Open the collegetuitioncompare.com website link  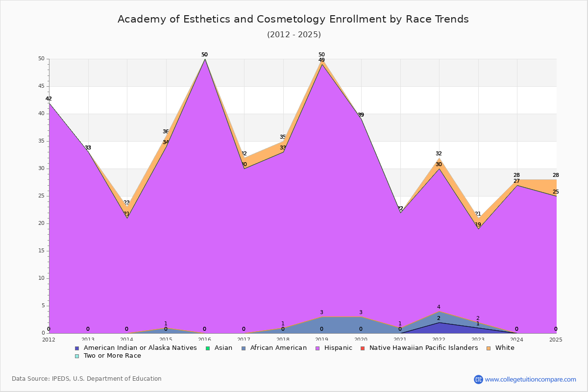[x=531, y=379]
